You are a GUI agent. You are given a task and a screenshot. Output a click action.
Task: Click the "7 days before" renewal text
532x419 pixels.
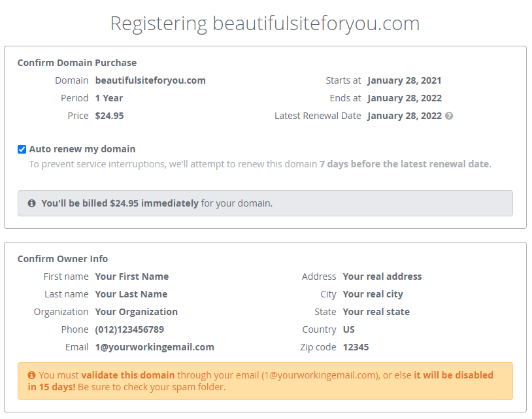346,164
